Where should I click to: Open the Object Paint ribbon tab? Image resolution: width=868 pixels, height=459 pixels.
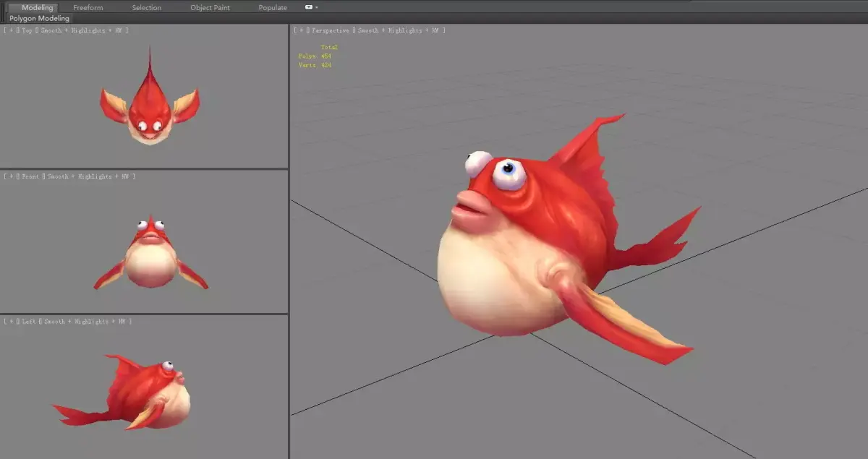[210, 7]
